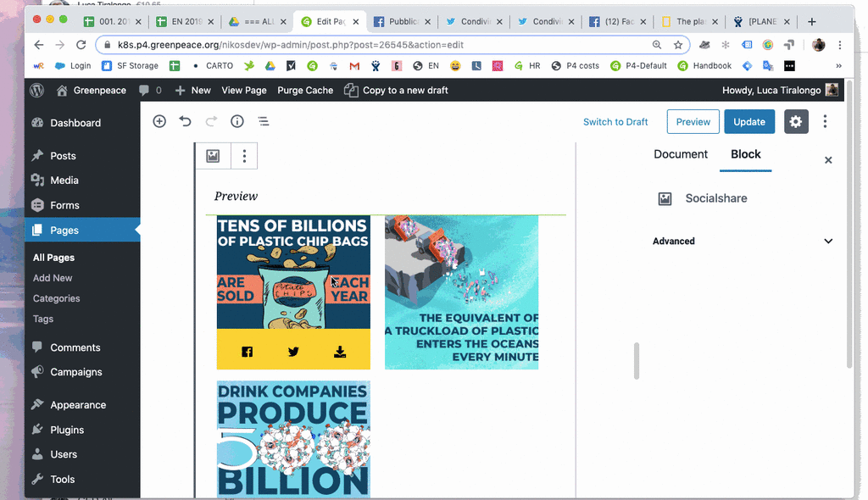Viewport: 868px width, 500px height.
Task: Show content structure info icon
Action: tap(237, 121)
